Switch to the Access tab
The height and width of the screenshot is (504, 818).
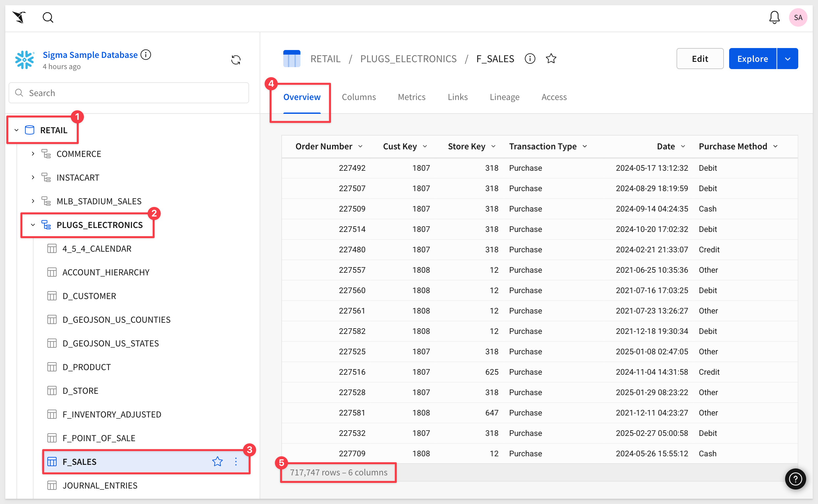click(x=554, y=97)
